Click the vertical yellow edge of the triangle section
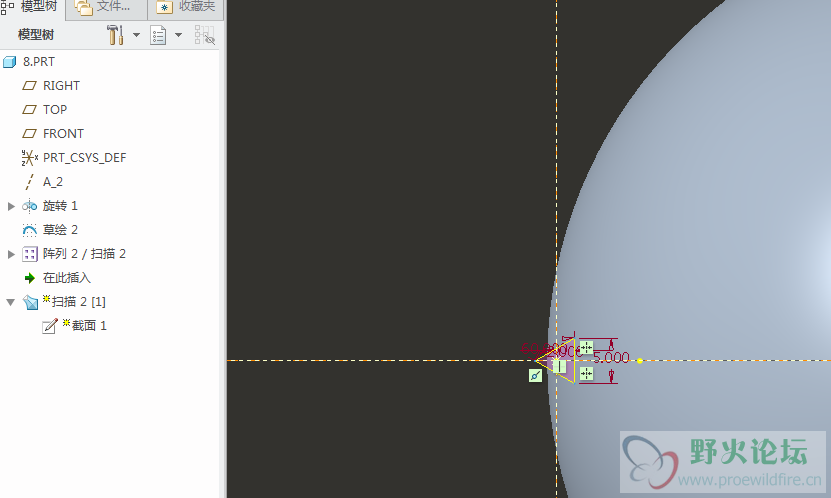The width and height of the screenshot is (831, 498). (574, 361)
